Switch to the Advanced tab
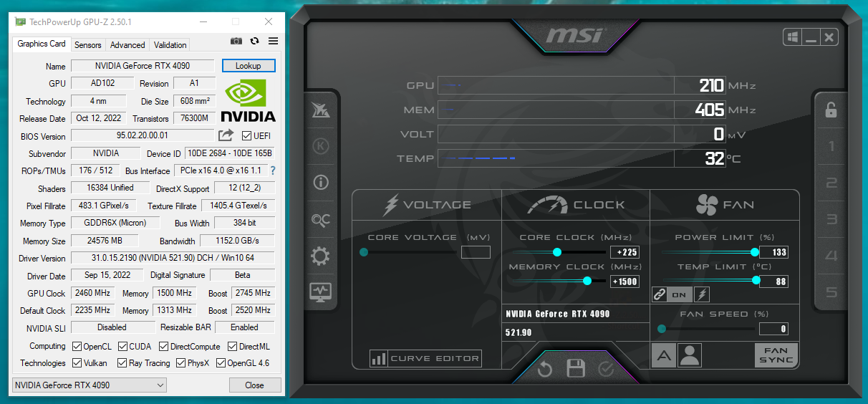The image size is (868, 404). tap(127, 44)
